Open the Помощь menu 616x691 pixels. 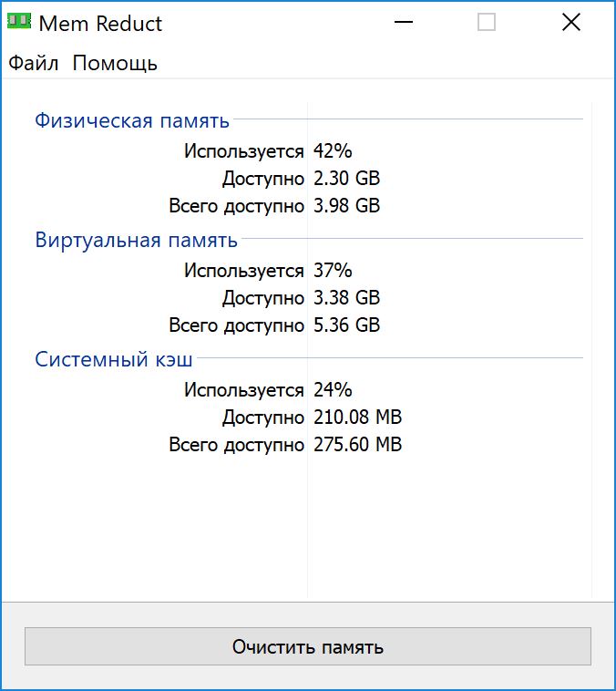[115, 63]
